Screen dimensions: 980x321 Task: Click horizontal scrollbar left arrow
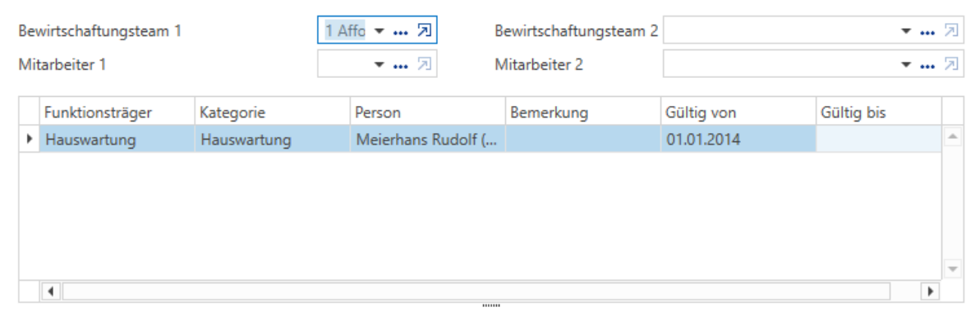(51, 291)
